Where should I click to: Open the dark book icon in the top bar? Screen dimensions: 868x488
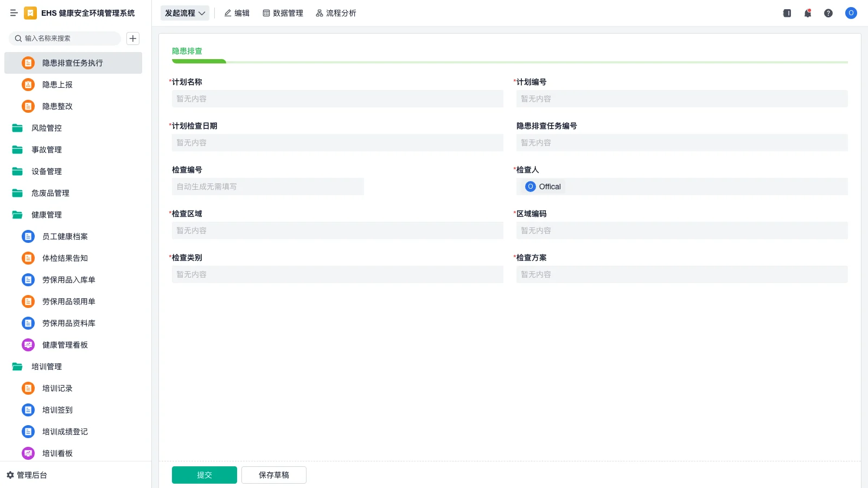tap(787, 13)
